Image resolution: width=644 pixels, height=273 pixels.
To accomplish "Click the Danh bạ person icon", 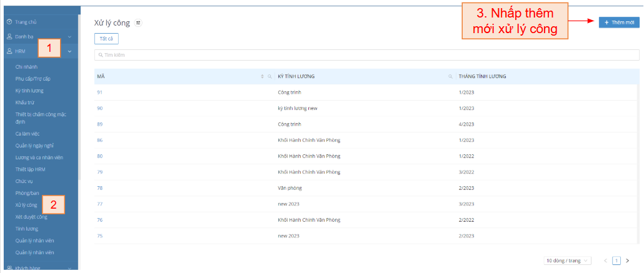I will coord(9,37).
